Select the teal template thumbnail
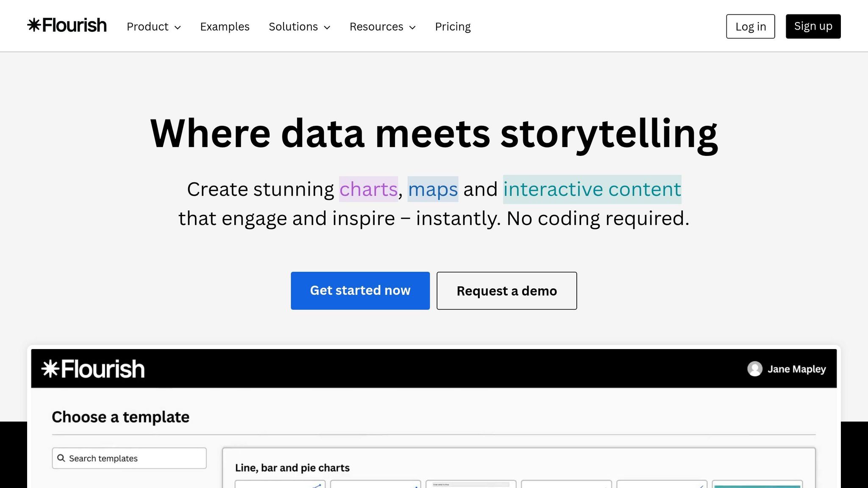Screen dimensions: 868x488 click(x=757, y=485)
